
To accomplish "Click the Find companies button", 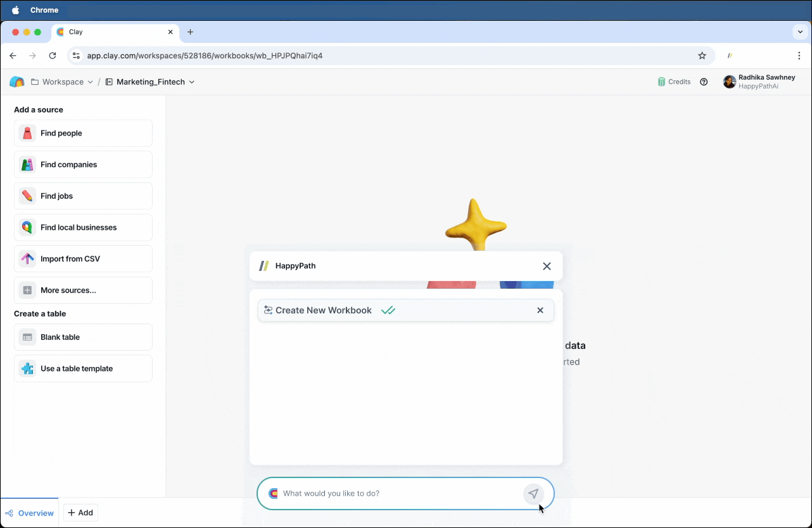I will pos(83,165).
